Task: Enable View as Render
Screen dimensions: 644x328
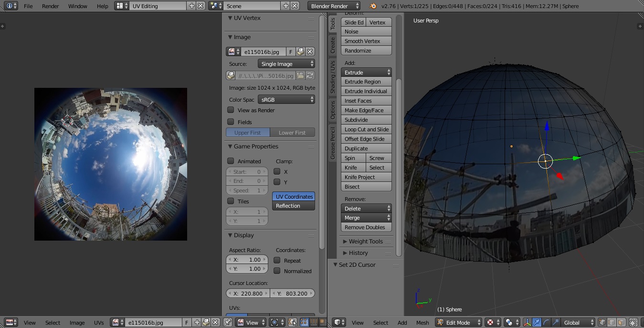Action: (x=231, y=110)
